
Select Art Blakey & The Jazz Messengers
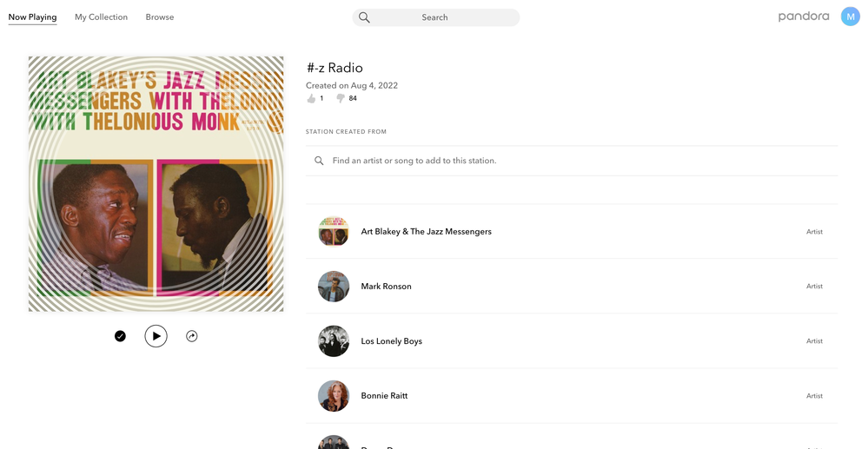coord(426,232)
